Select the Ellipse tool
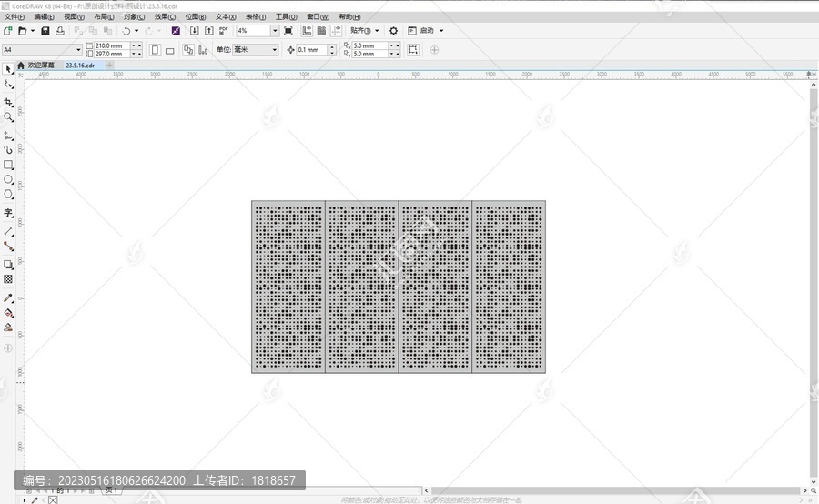The image size is (819, 504). pyautogui.click(x=8, y=179)
